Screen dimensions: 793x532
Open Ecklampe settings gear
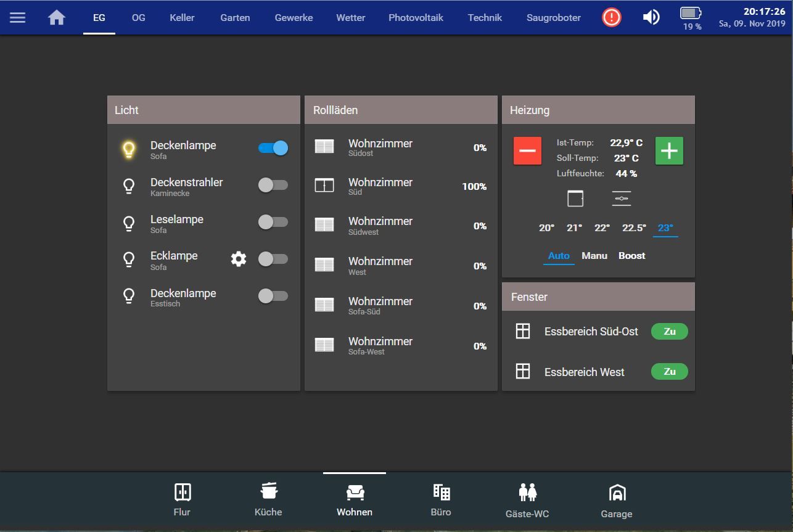[239, 259]
